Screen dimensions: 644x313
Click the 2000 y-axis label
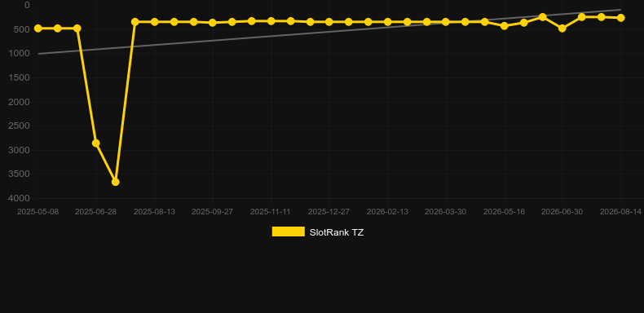[x=20, y=102]
